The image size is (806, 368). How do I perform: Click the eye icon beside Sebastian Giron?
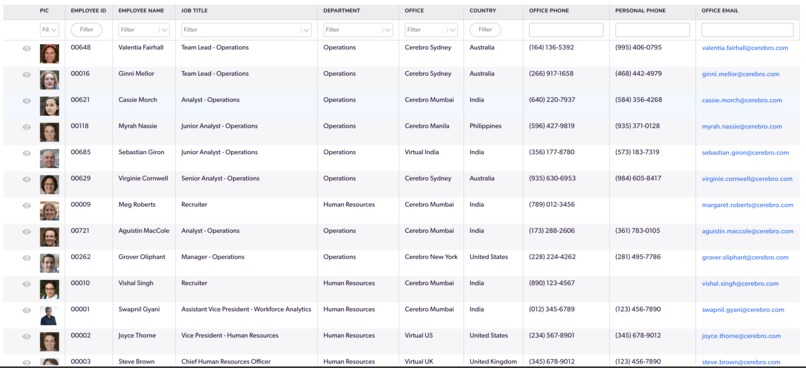(27, 153)
